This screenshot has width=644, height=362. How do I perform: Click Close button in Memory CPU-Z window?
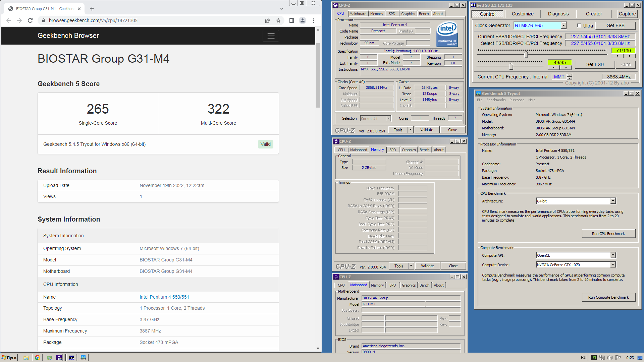tap(453, 266)
